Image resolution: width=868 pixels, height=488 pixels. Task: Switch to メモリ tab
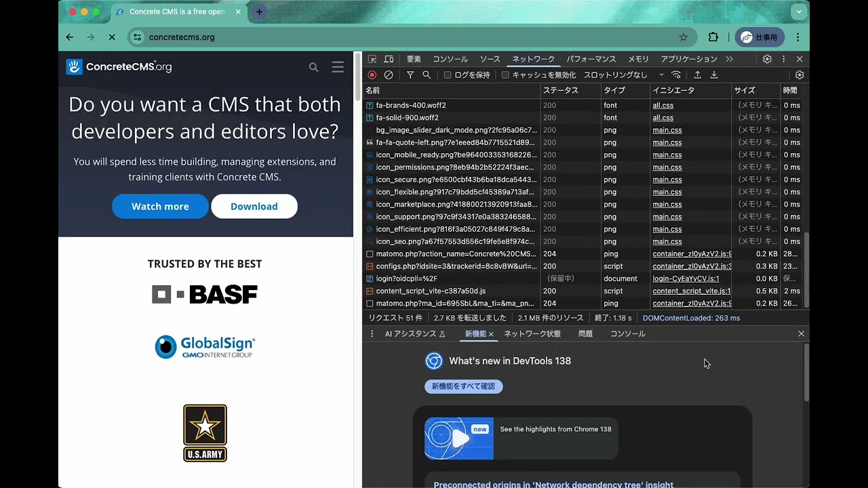coord(638,59)
